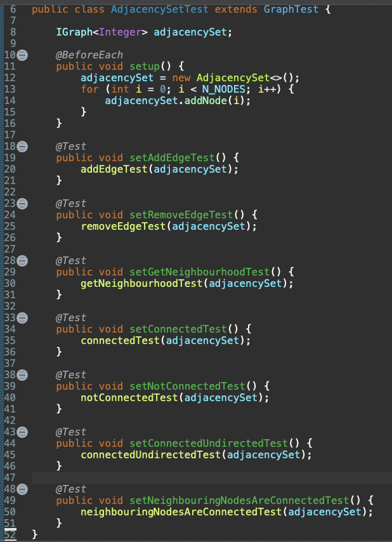Click the removeEdgeTest call on line 25
This screenshot has height=542, width=392.
123,226
